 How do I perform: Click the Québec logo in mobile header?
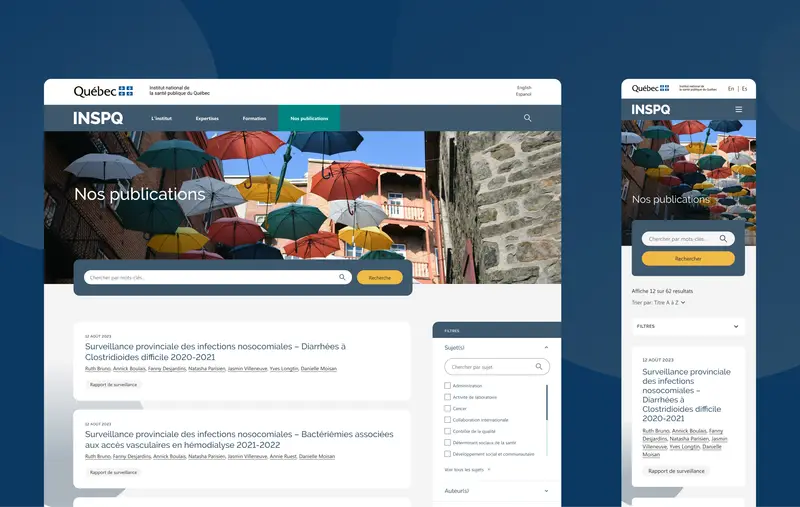pos(650,88)
